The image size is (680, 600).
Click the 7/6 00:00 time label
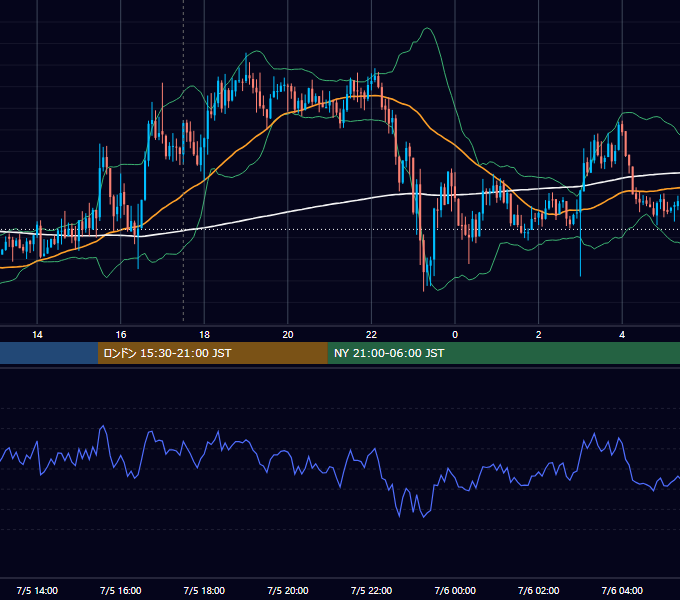455,591
